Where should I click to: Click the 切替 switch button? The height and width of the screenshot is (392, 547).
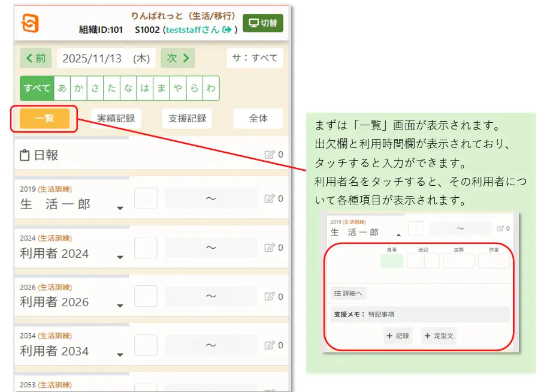263,23
